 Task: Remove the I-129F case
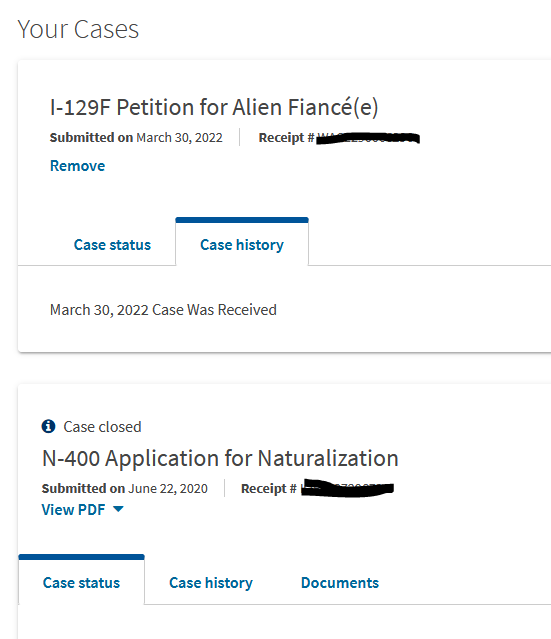77,166
